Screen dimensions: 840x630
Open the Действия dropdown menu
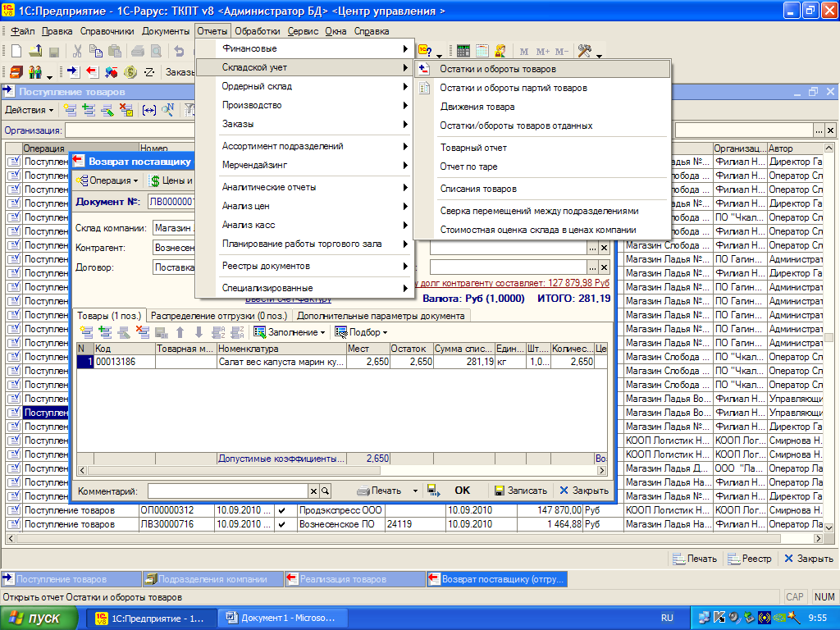(30, 110)
